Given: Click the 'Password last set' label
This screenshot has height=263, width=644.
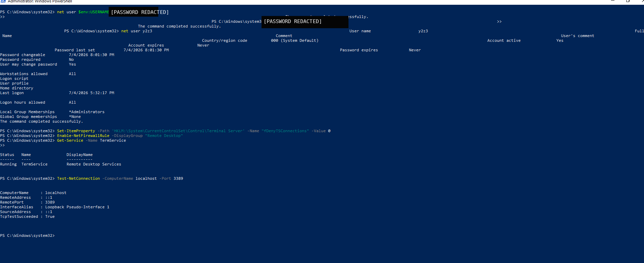Looking at the screenshot, I should (x=75, y=50).
